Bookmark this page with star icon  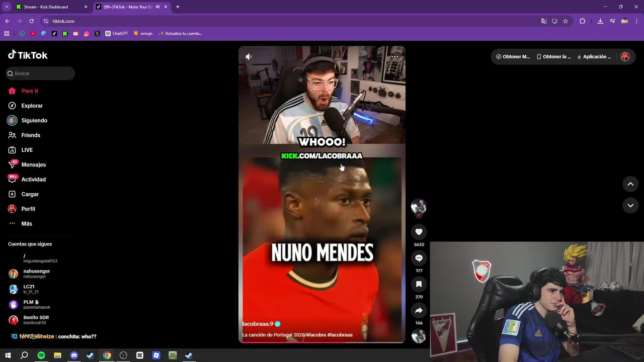(x=566, y=21)
